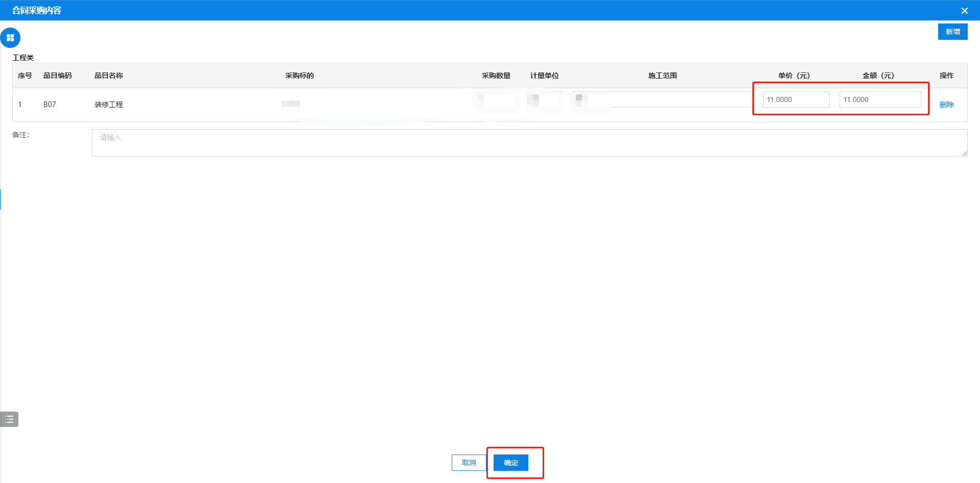Click the 采购标的 column header
Screen dimensions: 980x483
click(x=300, y=75)
